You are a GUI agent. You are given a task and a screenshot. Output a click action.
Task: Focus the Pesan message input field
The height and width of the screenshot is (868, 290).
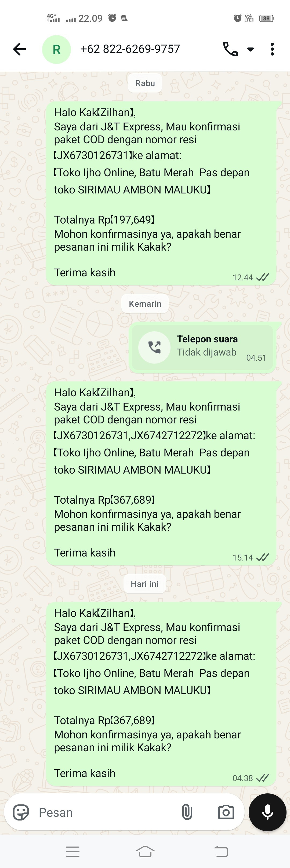click(x=104, y=812)
